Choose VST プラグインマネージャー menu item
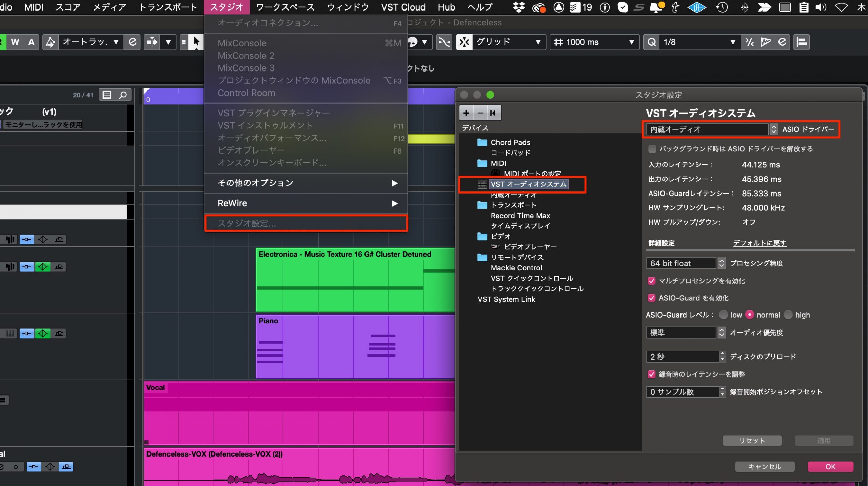868x486 pixels. (306, 113)
